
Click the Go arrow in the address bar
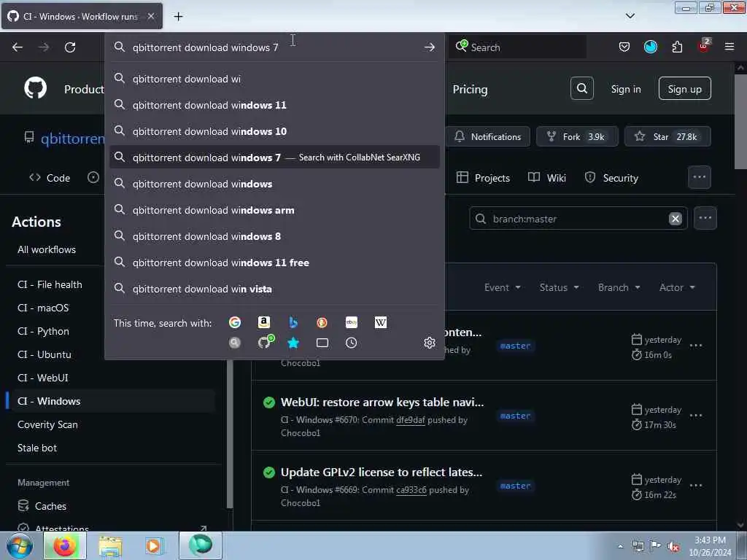point(429,47)
